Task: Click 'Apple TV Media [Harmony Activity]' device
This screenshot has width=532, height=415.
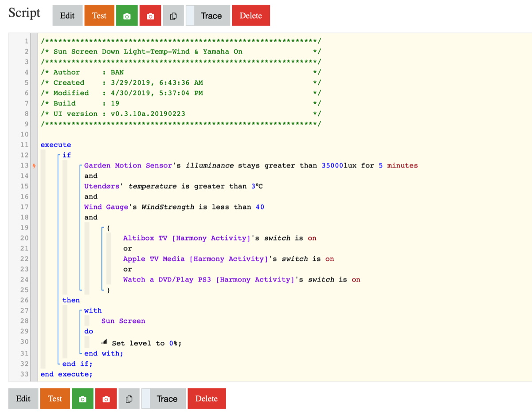Action: pyautogui.click(x=196, y=259)
